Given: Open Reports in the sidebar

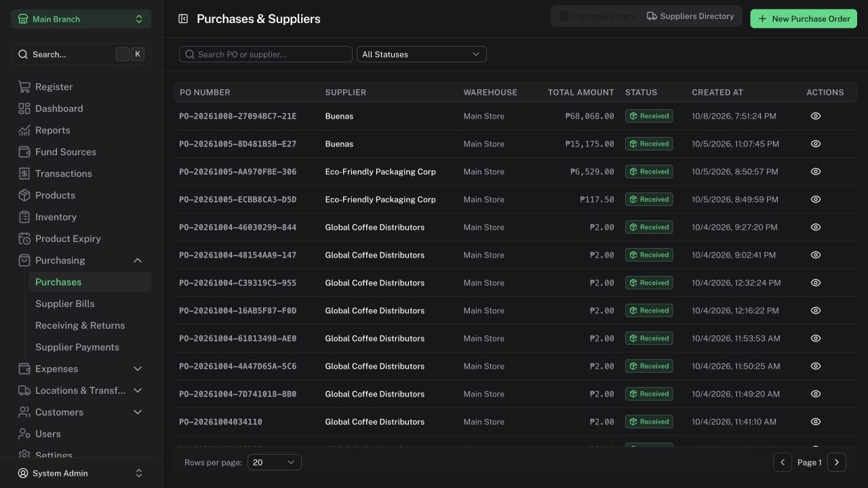Looking at the screenshot, I should point(81,130).
